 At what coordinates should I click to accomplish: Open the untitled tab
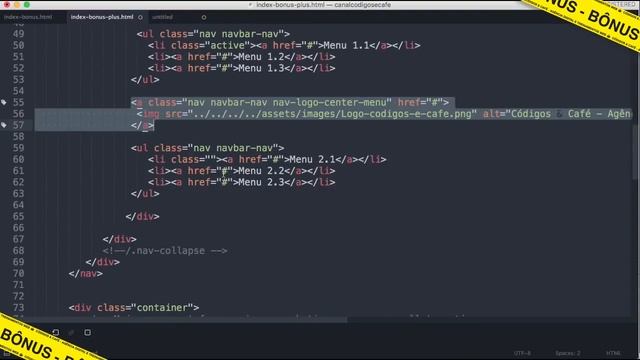(x=162, y=17)
